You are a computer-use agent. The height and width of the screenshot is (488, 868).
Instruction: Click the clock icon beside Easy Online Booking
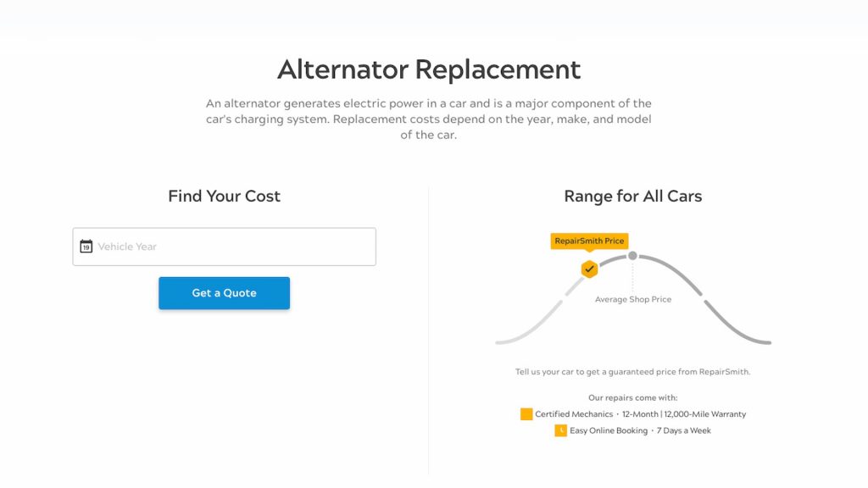[560, 430]
